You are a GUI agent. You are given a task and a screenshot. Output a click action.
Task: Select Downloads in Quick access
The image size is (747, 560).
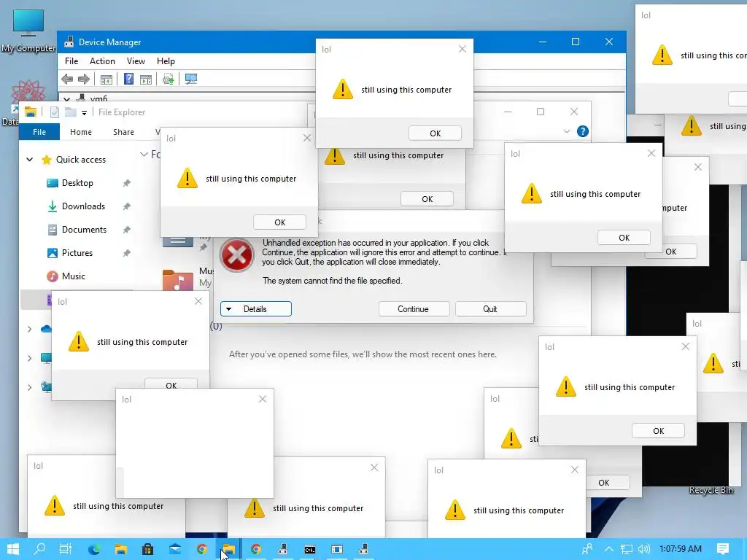pyautogui.click(x=83, y=206)
